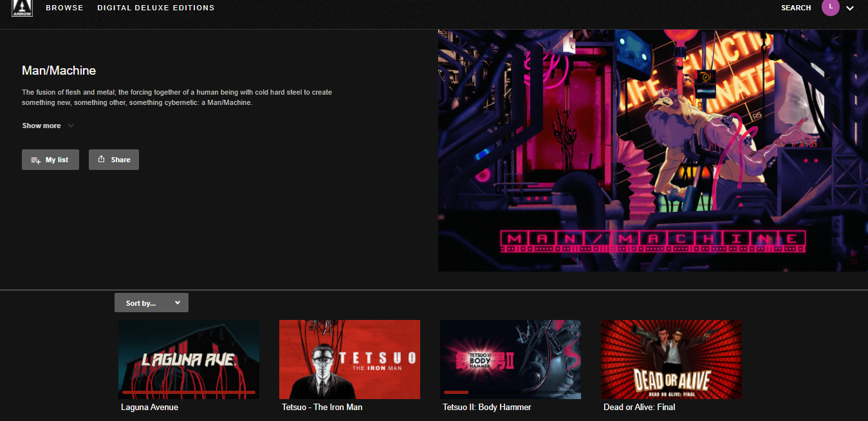Click the Laguna Avenue title link
This screenshot has height=421, width=868.
point(149,407)
